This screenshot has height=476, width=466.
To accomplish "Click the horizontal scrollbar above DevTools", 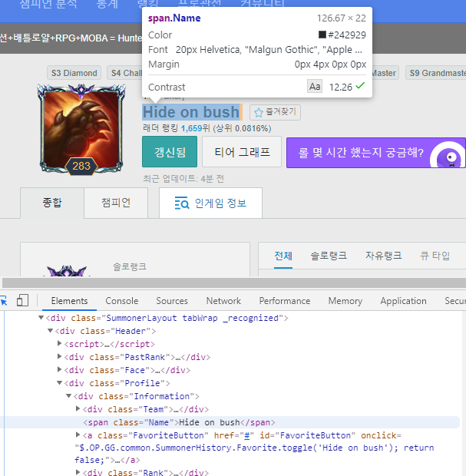I will click(x=233, y=283).
